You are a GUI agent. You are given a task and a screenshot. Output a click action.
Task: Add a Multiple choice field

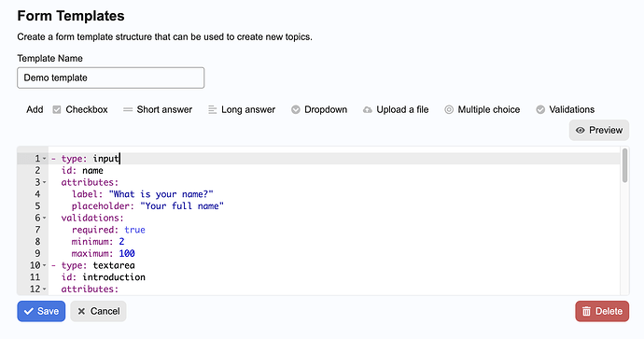(x=483, y=109)
